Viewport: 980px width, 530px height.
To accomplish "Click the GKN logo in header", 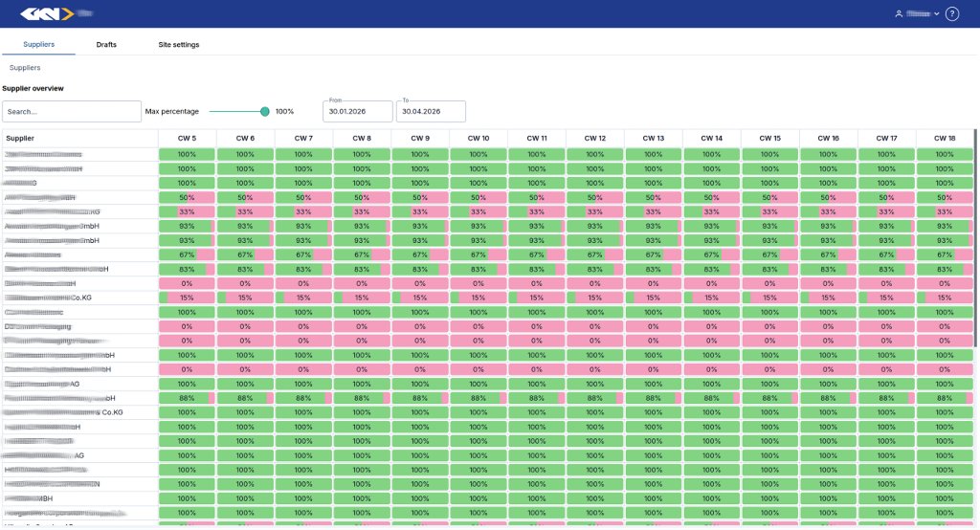I will click(x=47, y=13).
